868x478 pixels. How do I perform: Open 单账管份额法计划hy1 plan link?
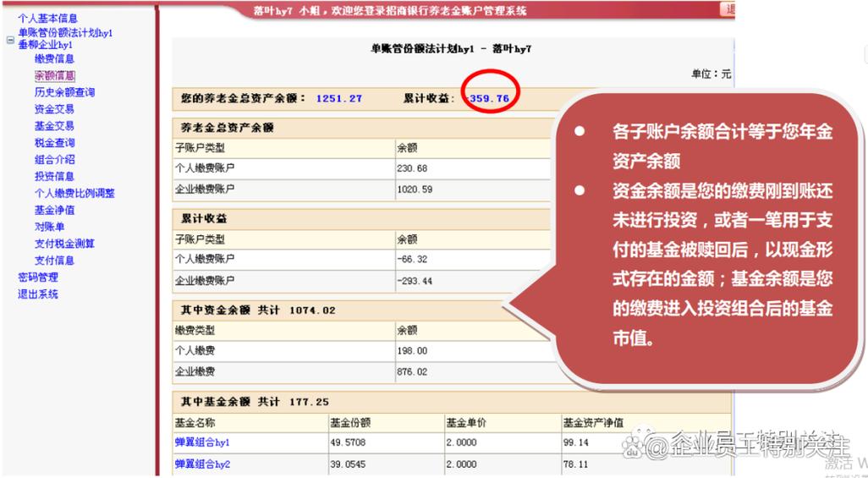click(x=65, y=33)
